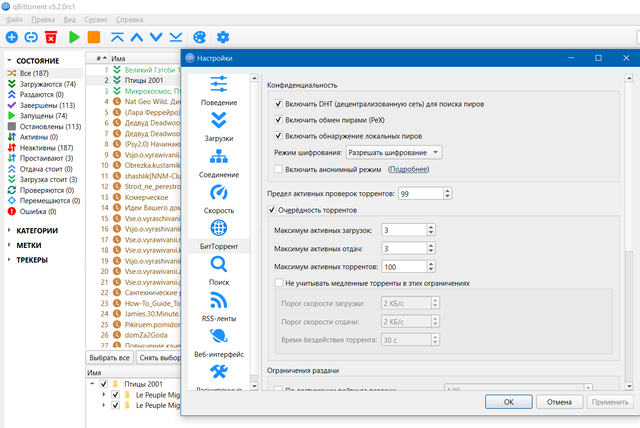The height and width of the screenshot is (428, 640).
Task: Start torrents with the green play icon
Action: pyautogui.click(x=74, y=37)
